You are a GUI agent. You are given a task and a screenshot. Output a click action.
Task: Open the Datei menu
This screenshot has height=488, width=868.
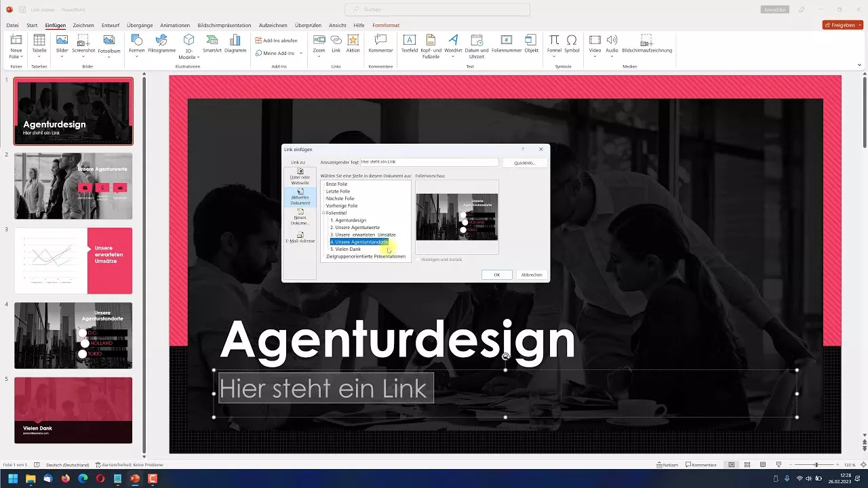tap(12, 25)
